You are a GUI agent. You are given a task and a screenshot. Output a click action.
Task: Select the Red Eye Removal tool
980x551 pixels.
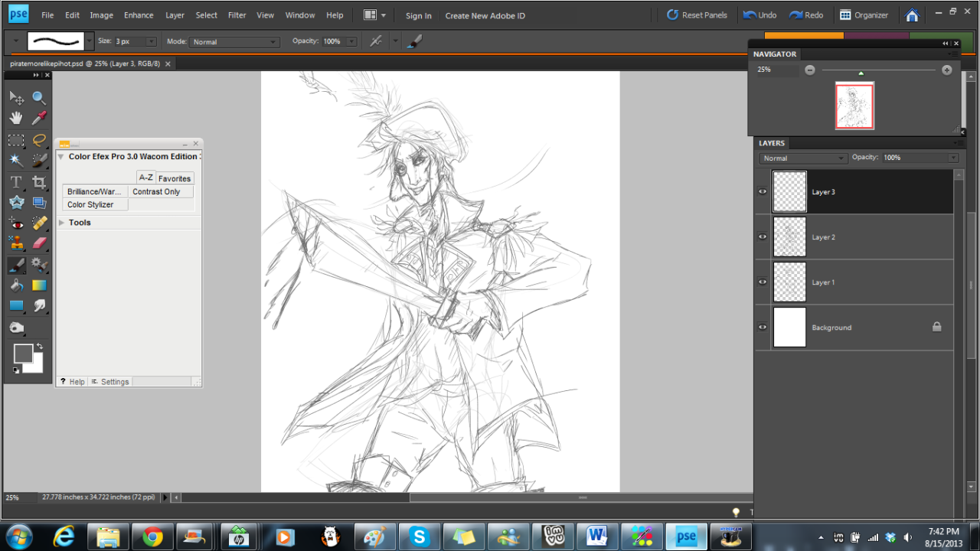[16, 223]
